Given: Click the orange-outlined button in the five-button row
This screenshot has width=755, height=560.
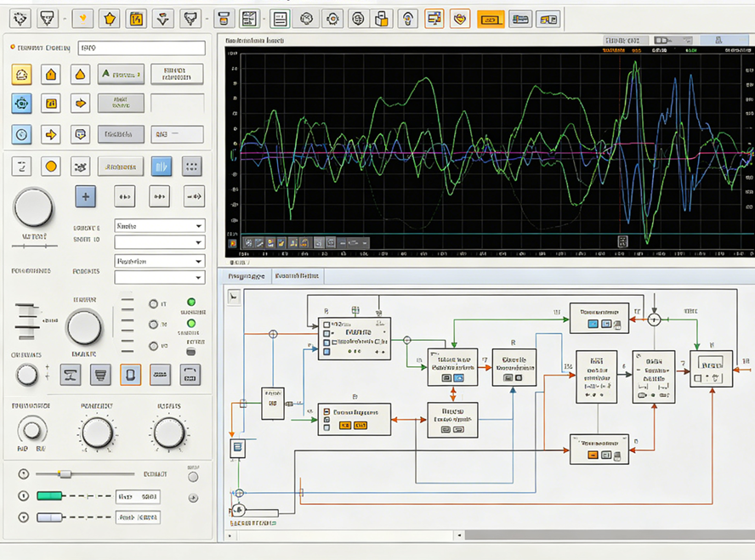Looking at the screenshot, I should [x=130, y=375].
